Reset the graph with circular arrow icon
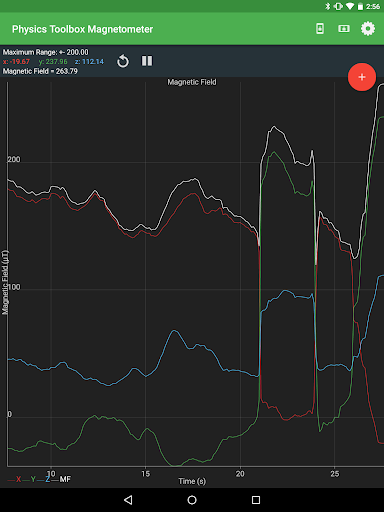The image size is (384, 512). pos(123,61)
